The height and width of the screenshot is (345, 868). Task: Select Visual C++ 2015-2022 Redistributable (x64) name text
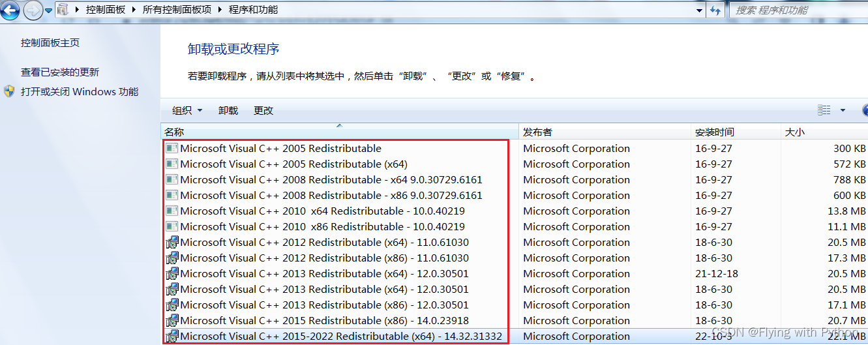click(341, 336)
